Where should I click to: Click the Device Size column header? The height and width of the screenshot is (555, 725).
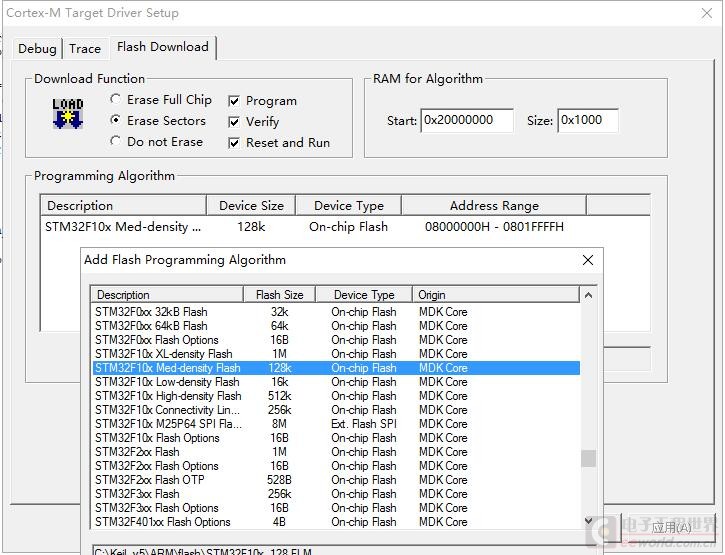pos(251,205)
